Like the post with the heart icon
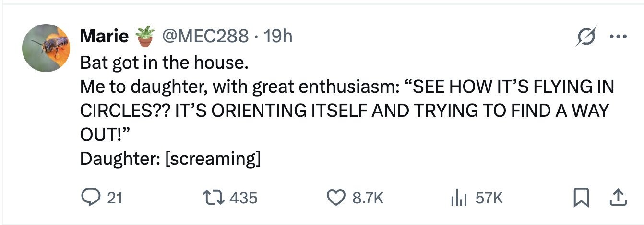The image size is (644, 225). 336,198
